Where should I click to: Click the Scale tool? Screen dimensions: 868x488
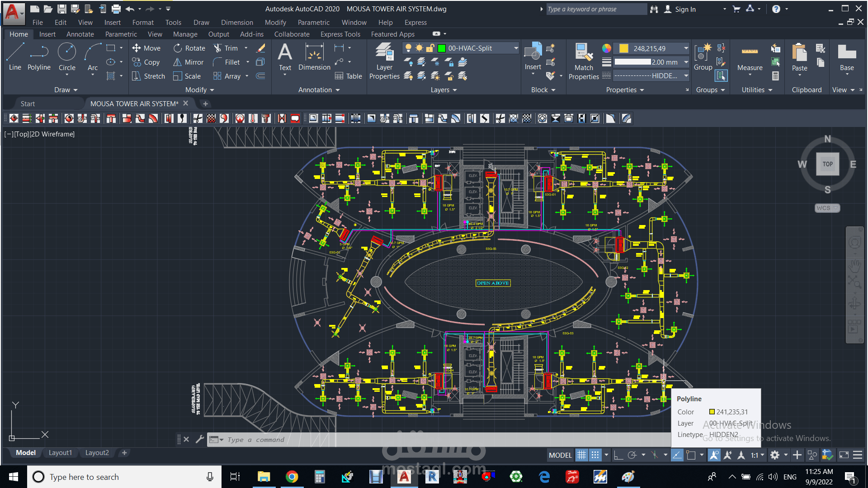coord(187,76)
